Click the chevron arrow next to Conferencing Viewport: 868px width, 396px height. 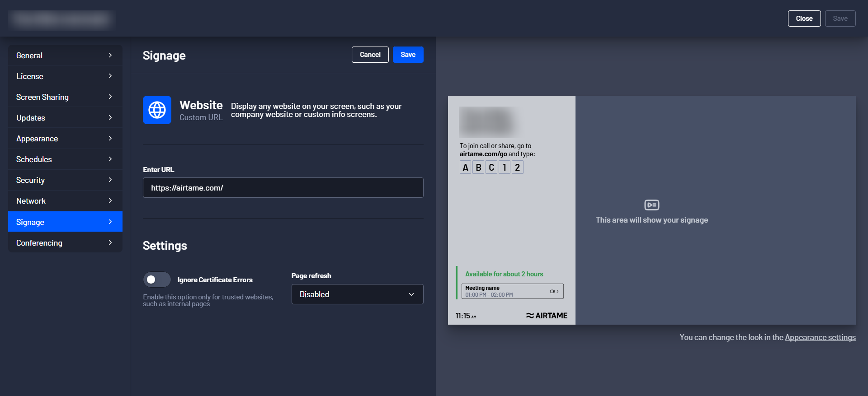coord(110,242)
